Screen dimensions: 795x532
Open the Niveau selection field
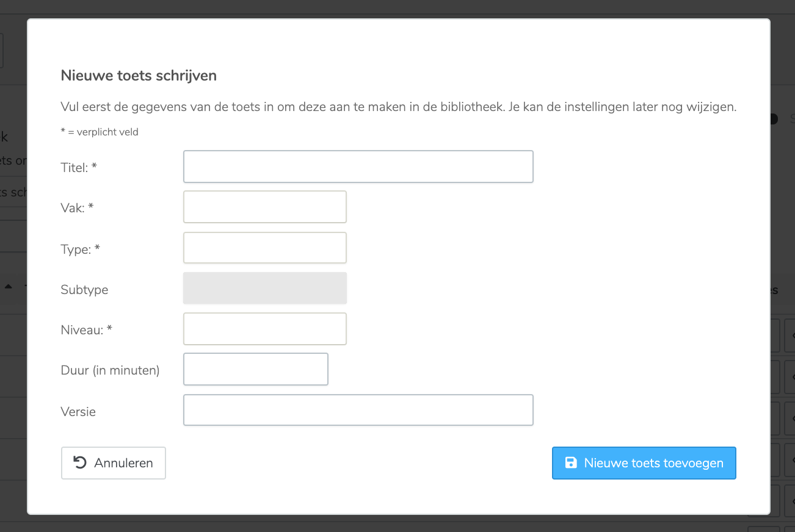point(265,329)
